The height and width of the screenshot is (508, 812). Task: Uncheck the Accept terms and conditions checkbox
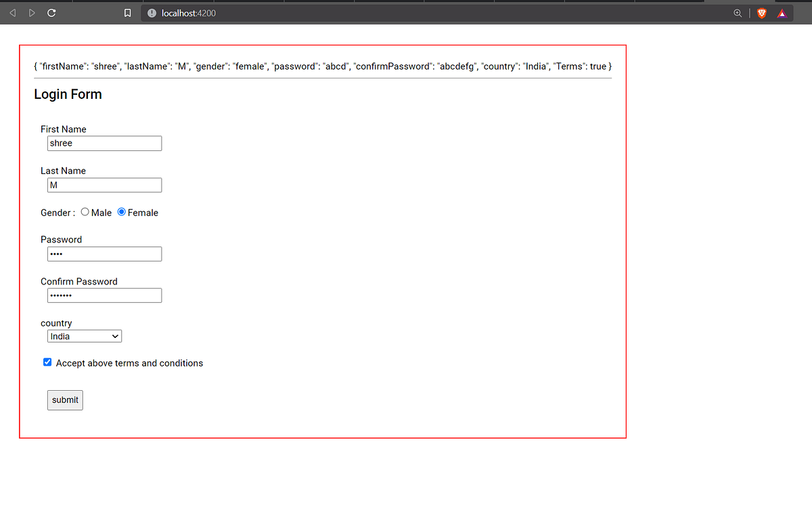(47, 362)
